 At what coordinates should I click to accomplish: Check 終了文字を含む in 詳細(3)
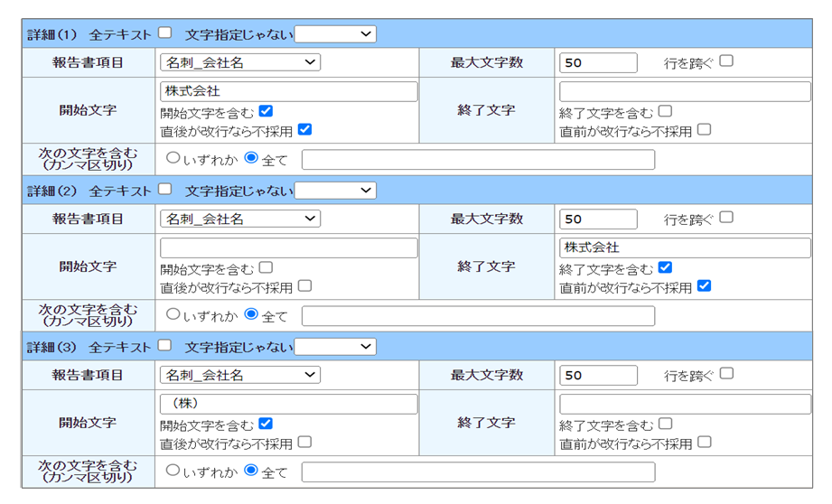point(665,424)
